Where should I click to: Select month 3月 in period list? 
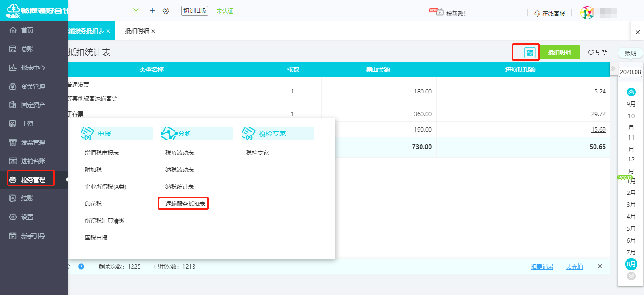point(631,204)
